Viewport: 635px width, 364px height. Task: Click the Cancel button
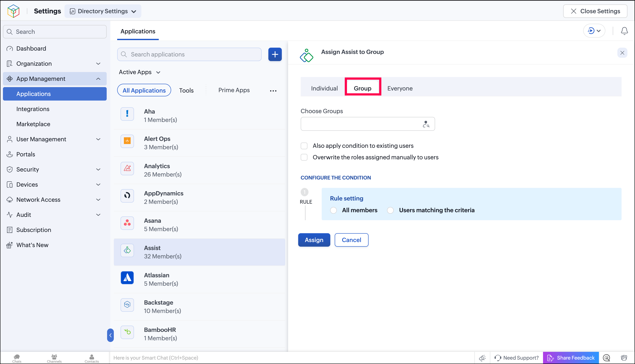[x=351, y=240]
